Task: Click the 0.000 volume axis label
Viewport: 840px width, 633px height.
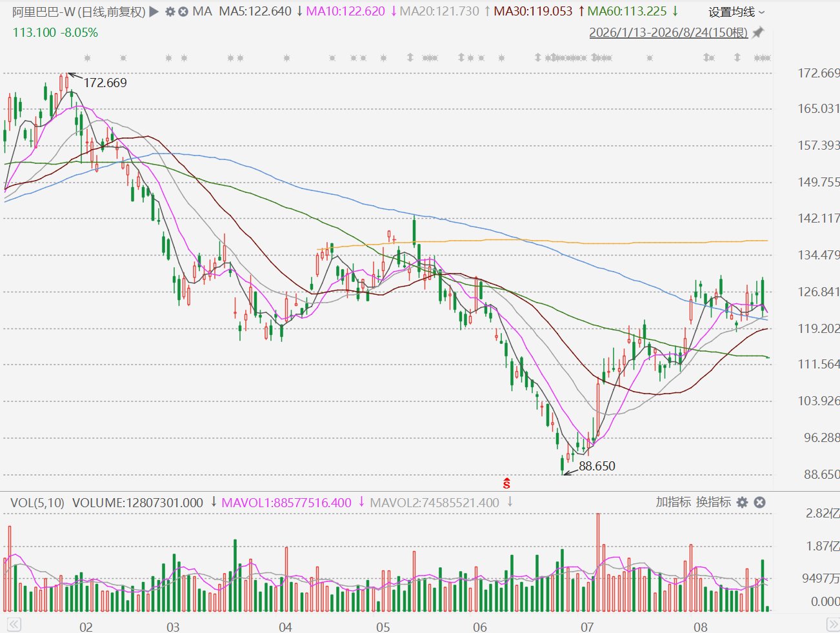Action: 825,601
